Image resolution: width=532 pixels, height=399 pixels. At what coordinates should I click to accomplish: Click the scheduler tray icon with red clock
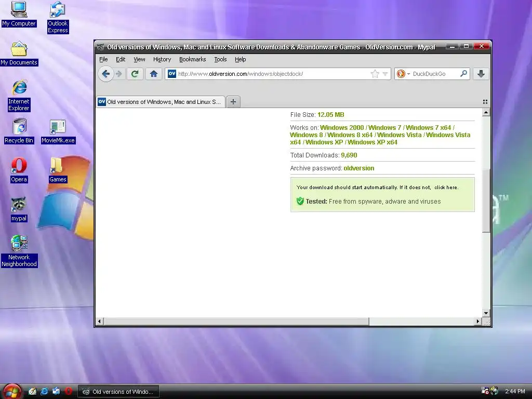pos(485,391)
